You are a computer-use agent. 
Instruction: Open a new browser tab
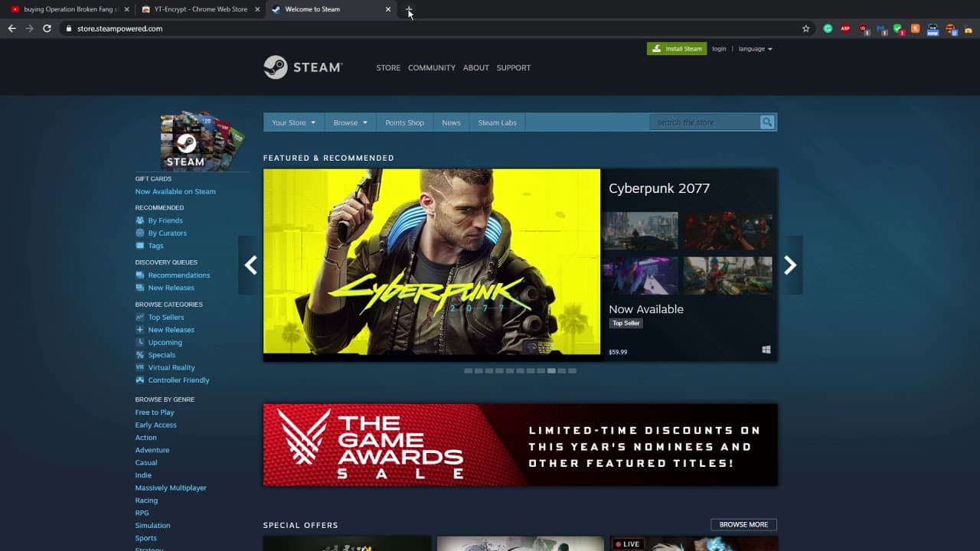tap(409, 9)
